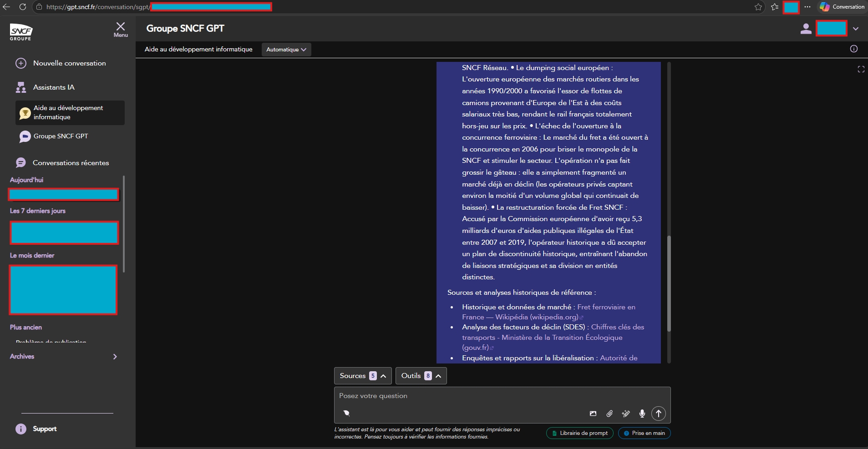Select Aide au développement informatique assistant in sidebar
Screen dimensions: 868x449
pyautogui.click(x=70, y=112)
